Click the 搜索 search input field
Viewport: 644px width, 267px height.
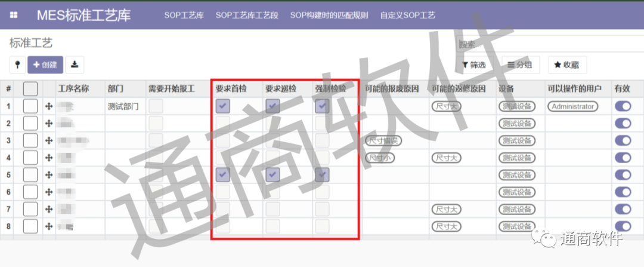tap(549, 45)
